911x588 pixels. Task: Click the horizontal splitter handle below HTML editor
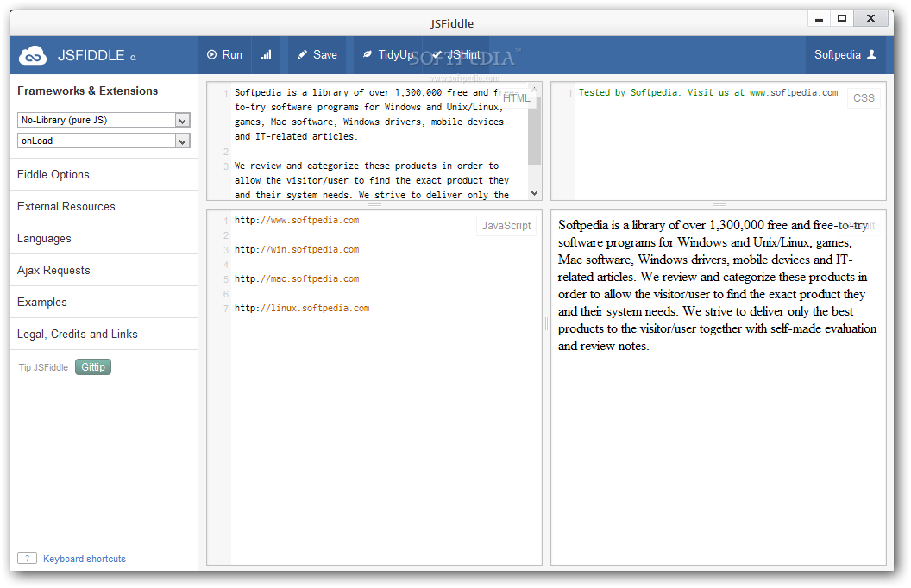point(374,204)
